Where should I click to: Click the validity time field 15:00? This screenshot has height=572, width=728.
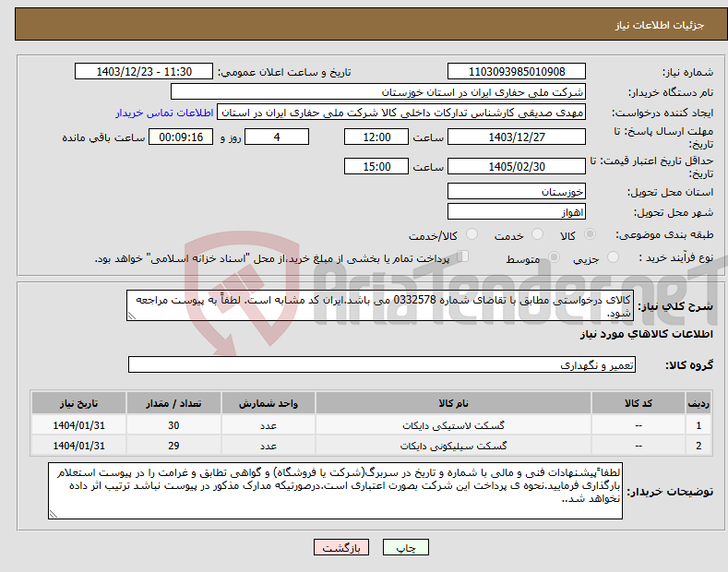pos(376,166)
